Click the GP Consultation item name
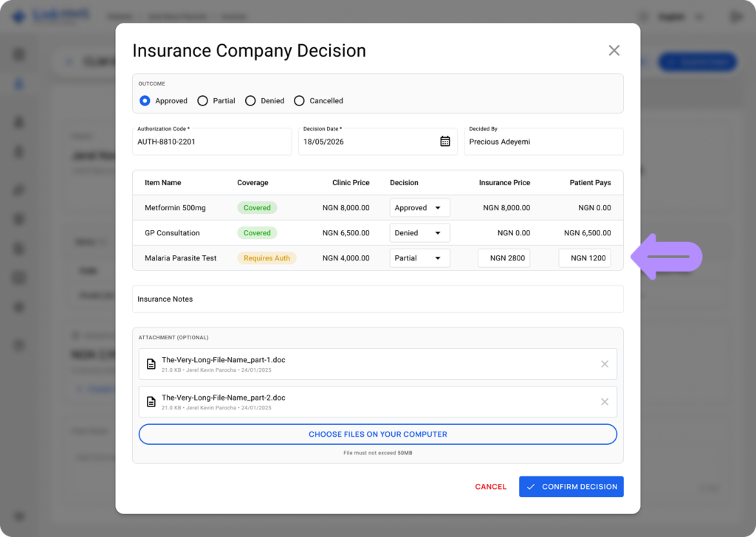This screenshot has width=756, height=537. click(172, 232)
